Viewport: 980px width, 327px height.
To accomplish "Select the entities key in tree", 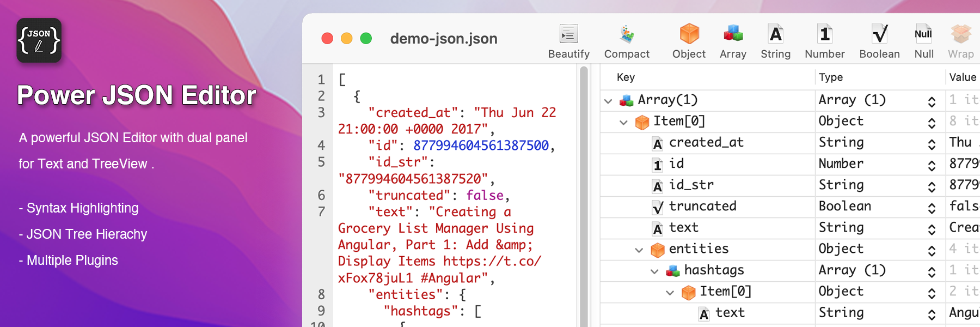I will (699, 249).
